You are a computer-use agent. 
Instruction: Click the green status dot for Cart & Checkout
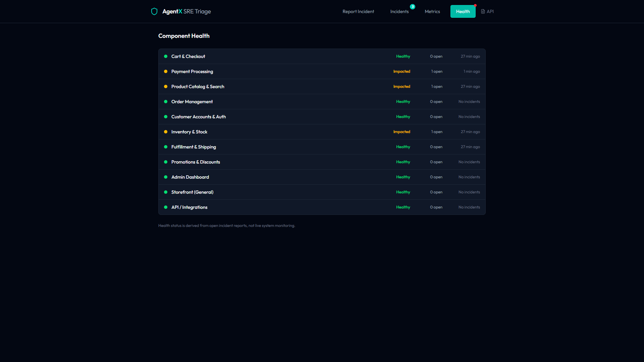point(166,56)
